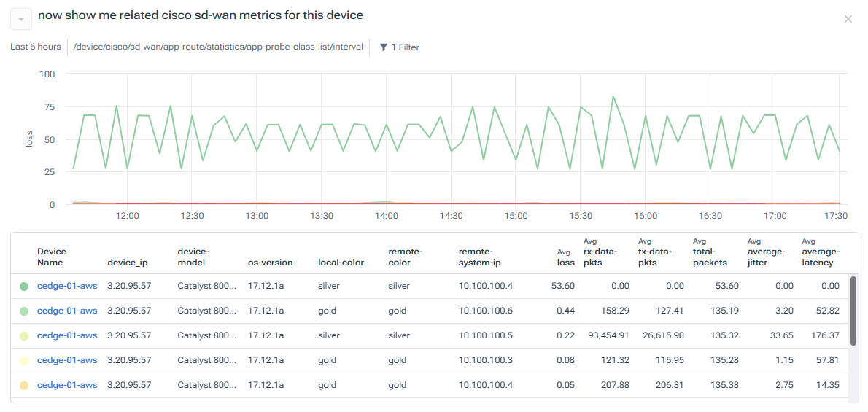The image size is (868, 412).
Task: Toggle light green swatch for 10.100.100.6 row
Action: pos(24,311)
